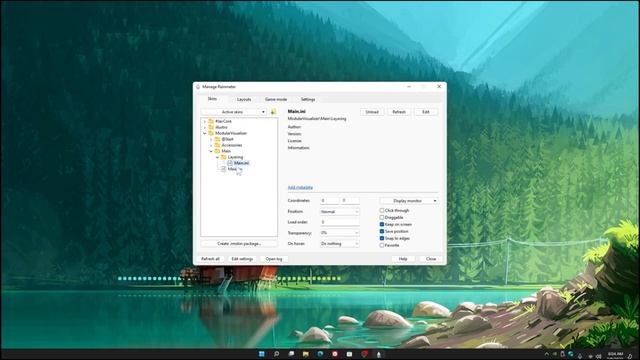Image resolution: width=640 pixels, height=360 pixels.
Task: Click the #JaxCore folder icon in the tree
Action: (x=211, y=121)
